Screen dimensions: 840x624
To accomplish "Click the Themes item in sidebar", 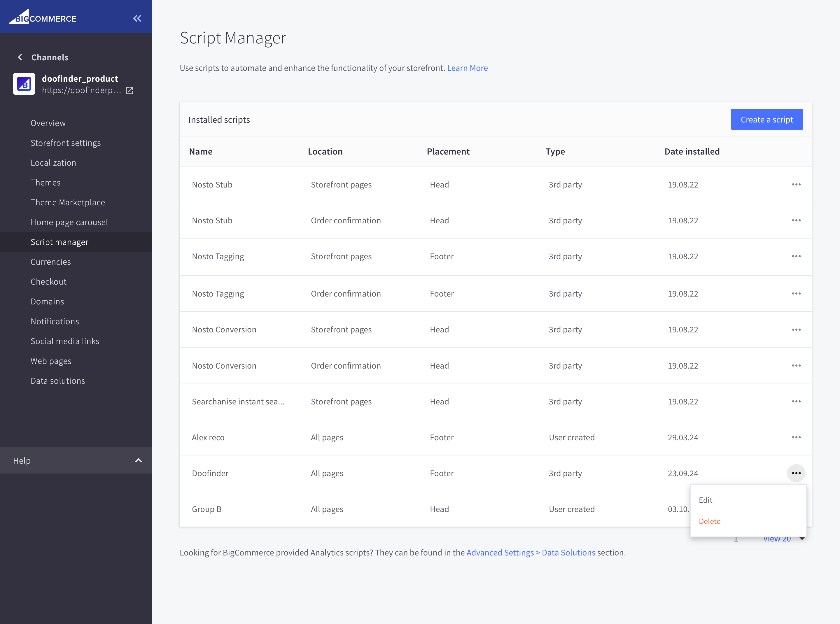I will coord(46,182).
